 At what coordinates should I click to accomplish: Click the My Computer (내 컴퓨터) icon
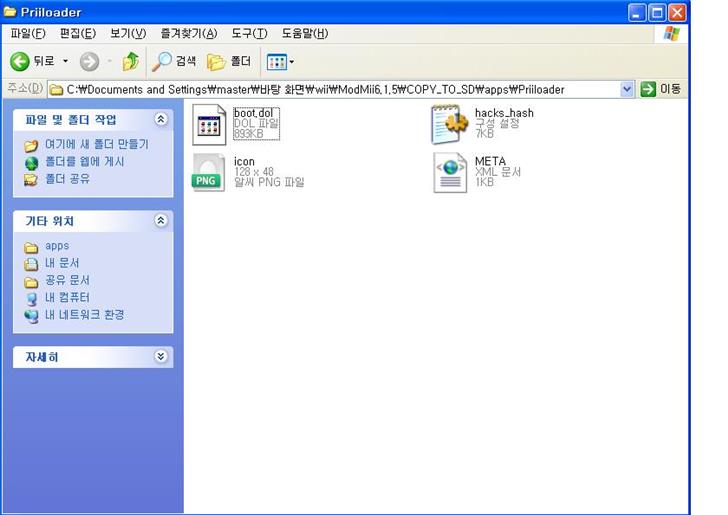(32, 299)
